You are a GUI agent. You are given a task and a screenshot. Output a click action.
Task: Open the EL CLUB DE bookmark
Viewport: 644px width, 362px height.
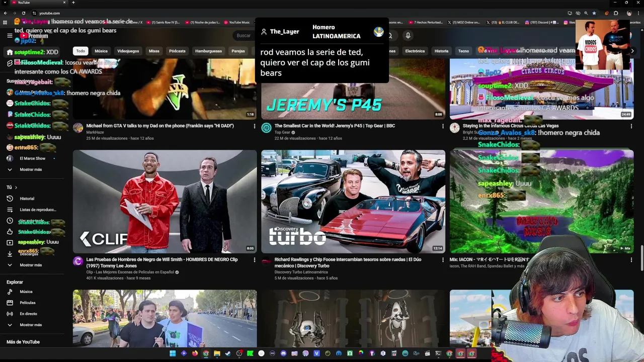pos(503,22)
